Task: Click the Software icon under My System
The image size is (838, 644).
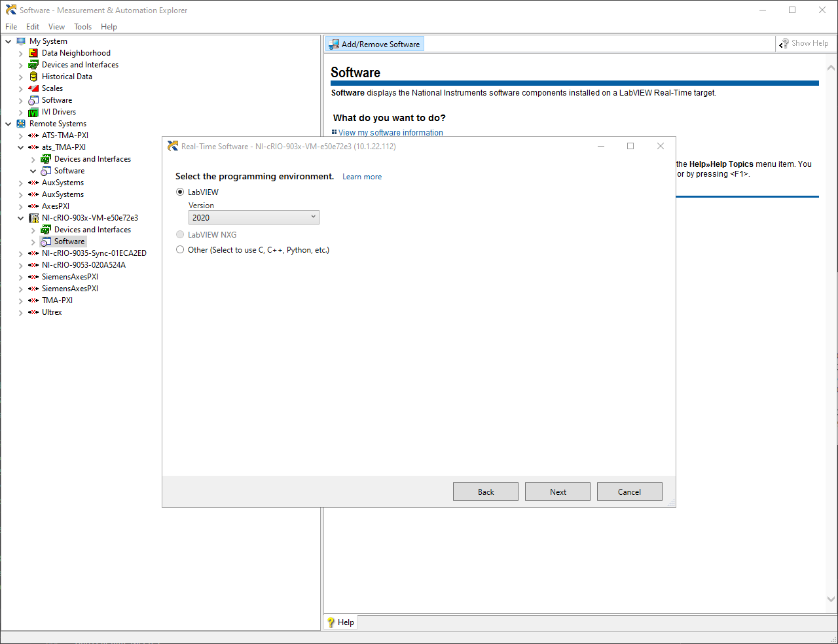Action: click(x=33, y=100)
